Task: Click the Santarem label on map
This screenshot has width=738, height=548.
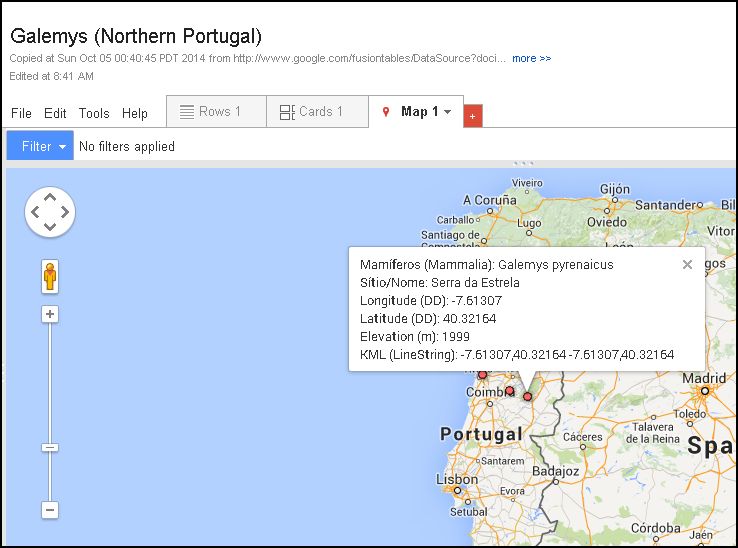Action: [503, 461]
